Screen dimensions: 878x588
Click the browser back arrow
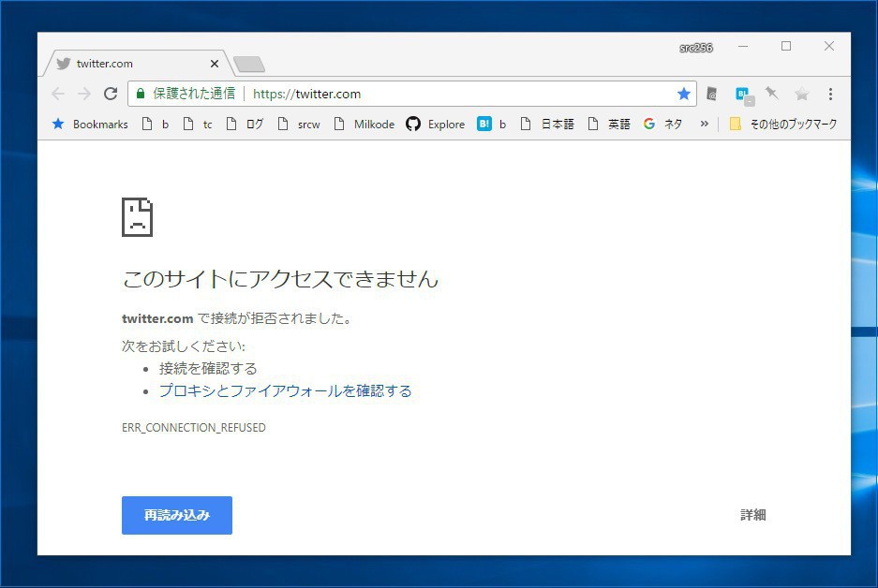click(x=58, y=94)
